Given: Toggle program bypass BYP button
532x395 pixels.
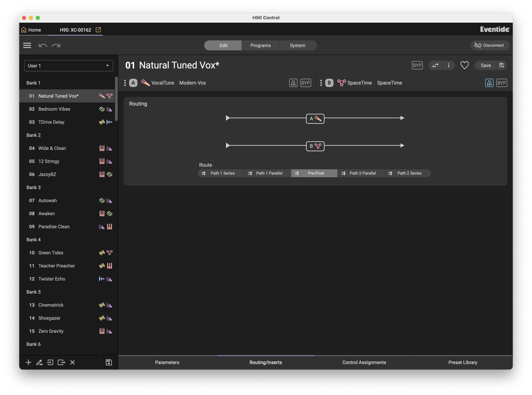Looking at the screenshot, I should point(417,65).
